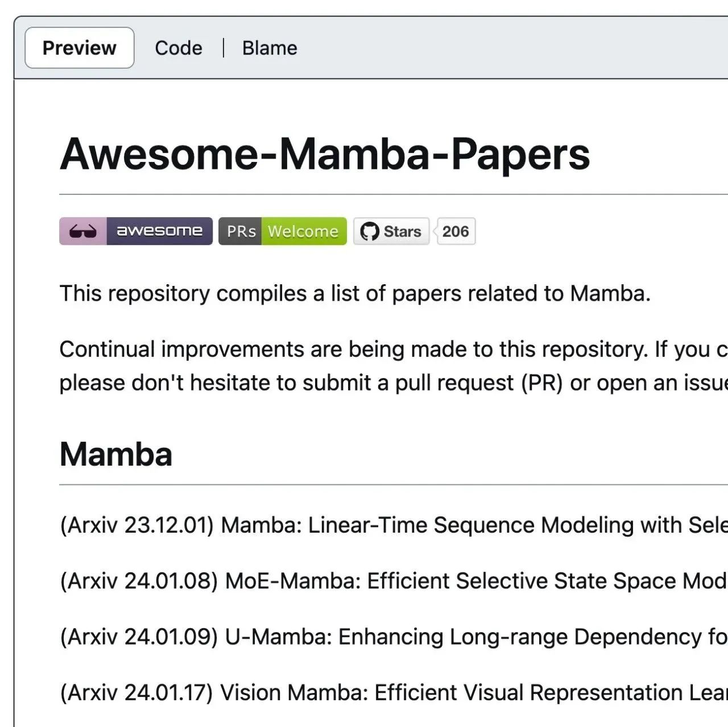Click the Awesome-Mamba-Papers heading
Viewport: 728px width, 727px height.
pos(325,154)
